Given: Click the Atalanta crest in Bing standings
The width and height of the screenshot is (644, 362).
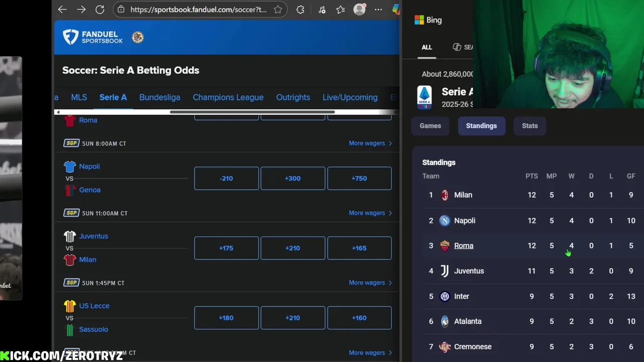Looking at the screenshot, I should click(445, 321).
